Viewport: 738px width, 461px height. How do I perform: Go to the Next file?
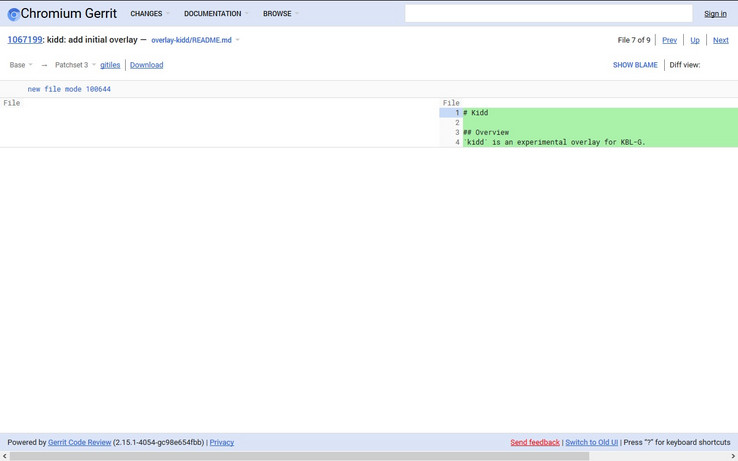721,40
